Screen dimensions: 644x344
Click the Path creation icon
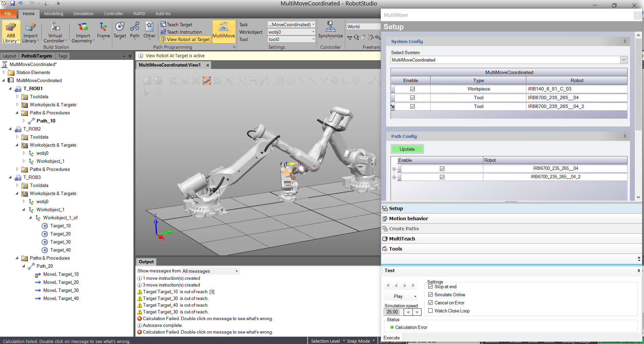point(134,27)
